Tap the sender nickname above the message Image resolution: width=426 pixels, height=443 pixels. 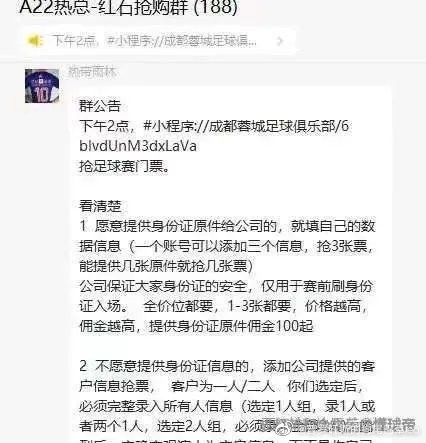click(92, 72)
